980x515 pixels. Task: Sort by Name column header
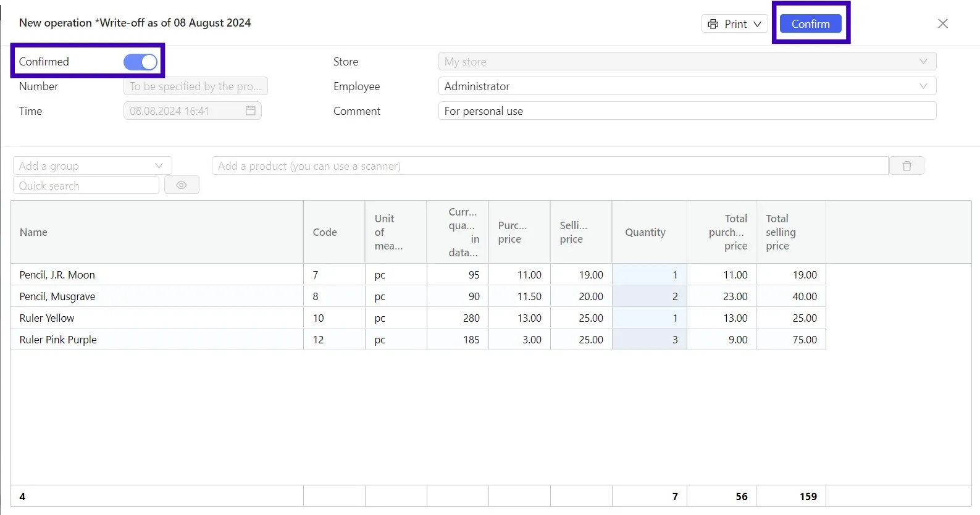pyautogui.click(x=157, y=232)
